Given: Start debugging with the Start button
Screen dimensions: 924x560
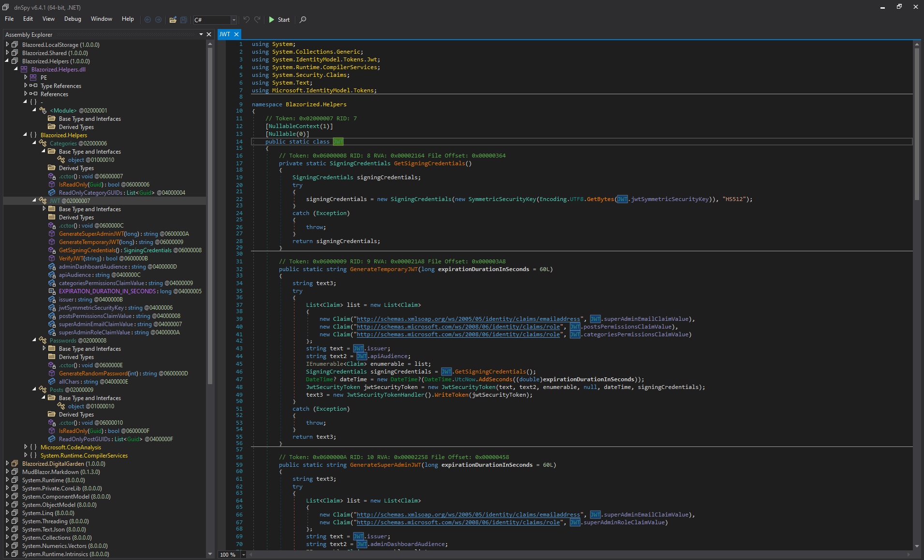Looking at the screenshot, I should tap(279, 19).
